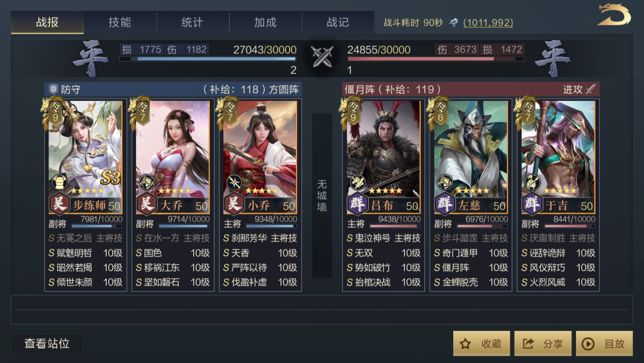
Task: Click the troop type icon on 吕布 card
Action: point(357,182)
